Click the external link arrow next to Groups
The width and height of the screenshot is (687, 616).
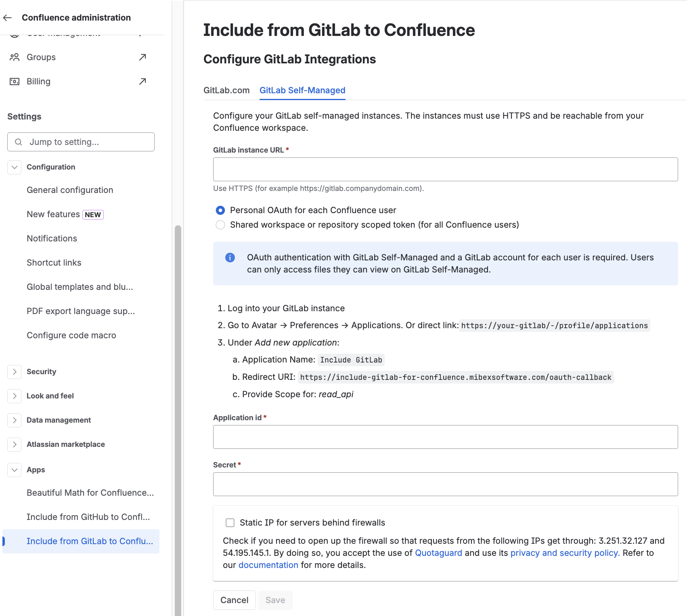142,57
